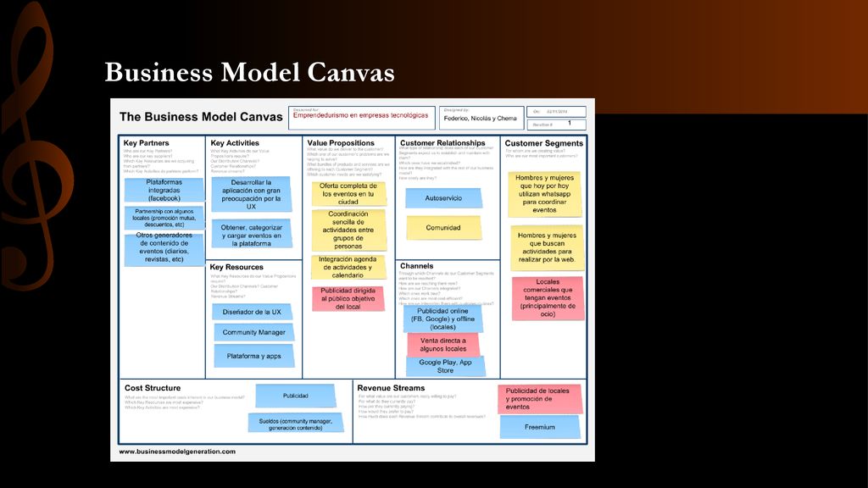The height and width of the screenshot is (488, 868).
Task: Click 'Plataformas integradas (facebook)' note
Action: [x=164, y=190]
